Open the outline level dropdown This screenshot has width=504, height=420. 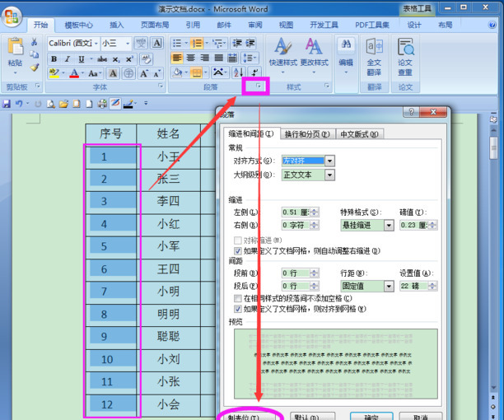[329, 175]
